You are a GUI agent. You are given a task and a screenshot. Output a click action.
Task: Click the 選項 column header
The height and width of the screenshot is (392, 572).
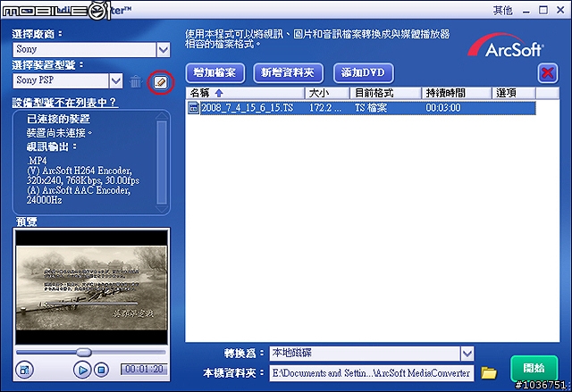click(x=514, y=93)
